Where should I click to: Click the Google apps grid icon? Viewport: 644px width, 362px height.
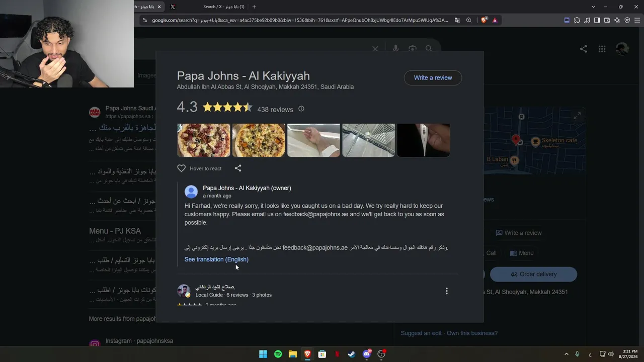(x=602, y=49)
